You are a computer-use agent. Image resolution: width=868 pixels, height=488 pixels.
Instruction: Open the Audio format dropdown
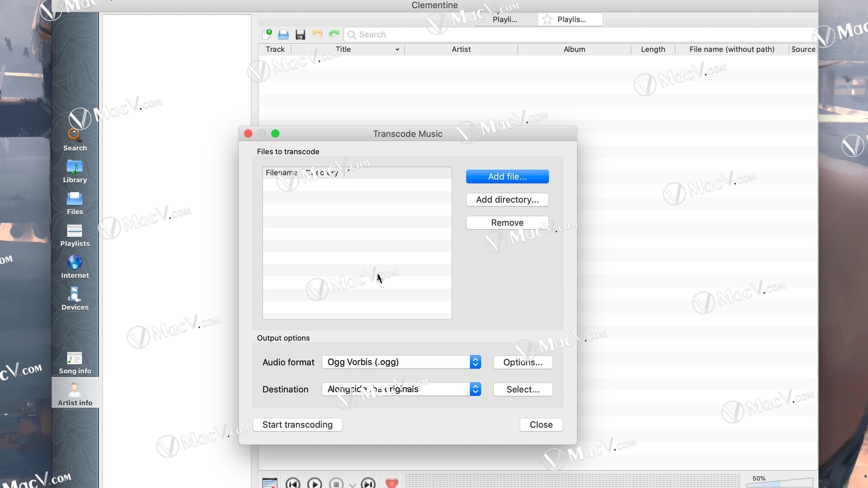coord(401,362)
